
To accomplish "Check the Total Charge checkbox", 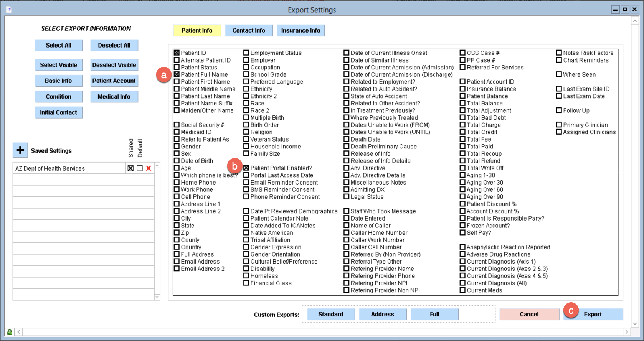I will click(x=462, y=125).
